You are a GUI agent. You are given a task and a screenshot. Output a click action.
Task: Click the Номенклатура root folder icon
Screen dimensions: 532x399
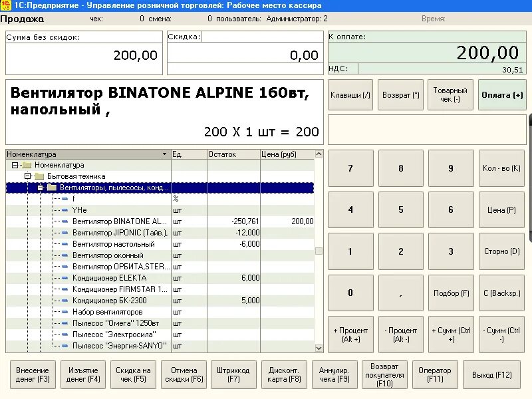27,165
